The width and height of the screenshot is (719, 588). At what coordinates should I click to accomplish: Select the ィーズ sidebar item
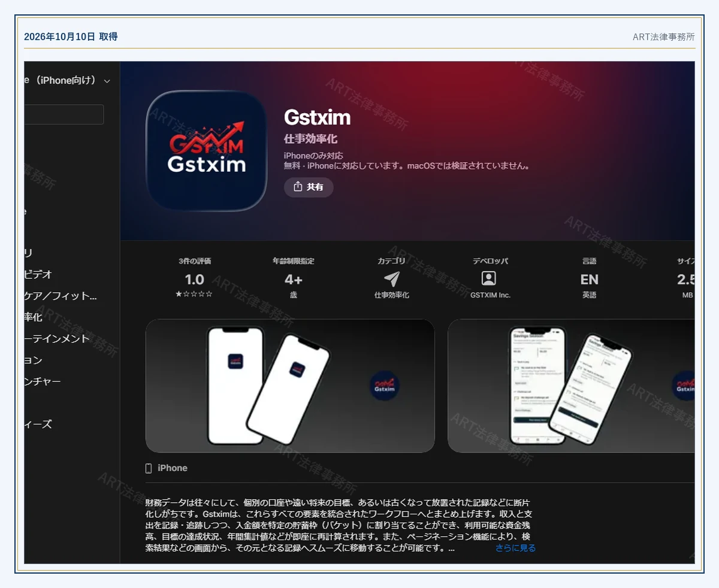(x=38, y=425)
